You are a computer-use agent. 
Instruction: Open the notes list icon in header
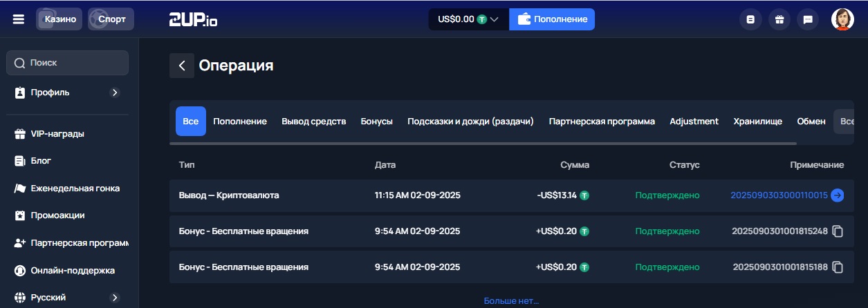[x=750, y=19]
